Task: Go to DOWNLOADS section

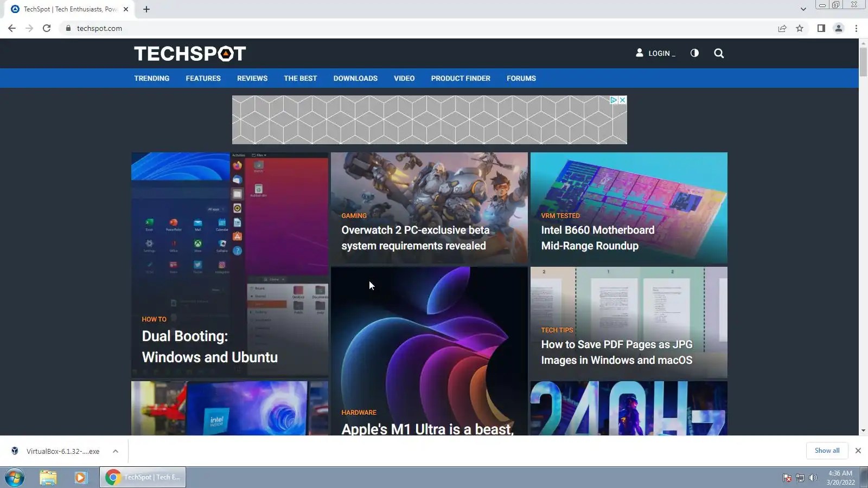Action: [x=355, y=78]
